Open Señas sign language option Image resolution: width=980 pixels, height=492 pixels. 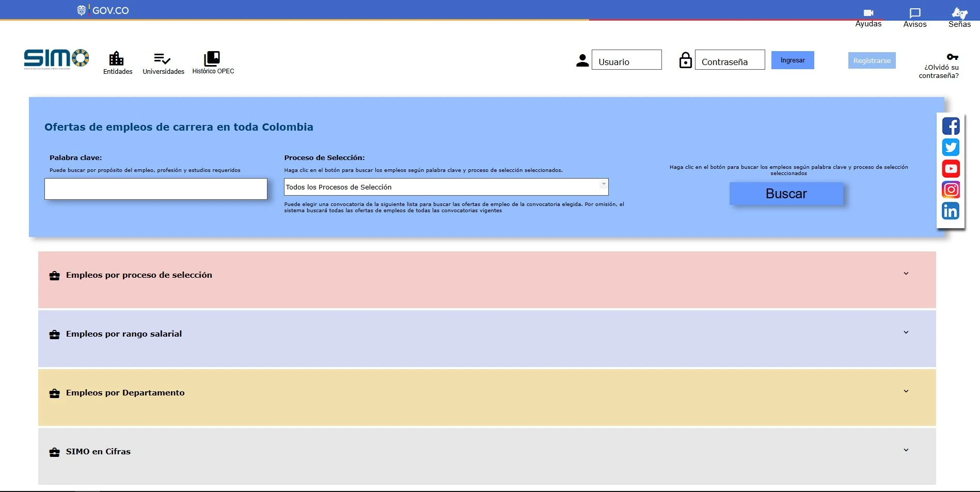click(x=959, y=13)
